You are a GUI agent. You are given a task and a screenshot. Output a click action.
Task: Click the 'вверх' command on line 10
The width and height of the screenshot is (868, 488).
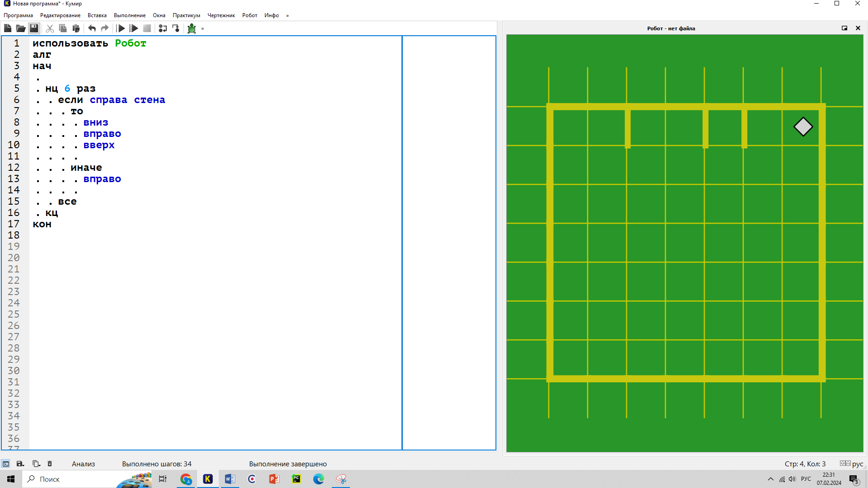click(x=99, y=145)
